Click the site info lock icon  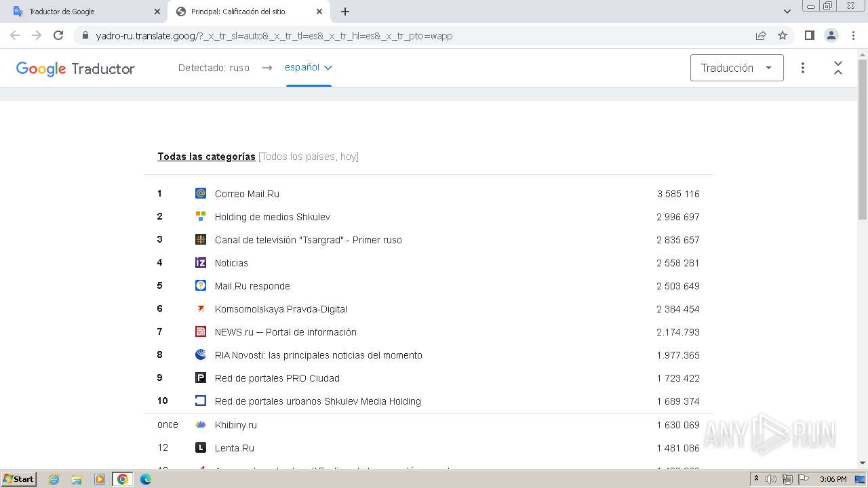click(x=85, y=35)
